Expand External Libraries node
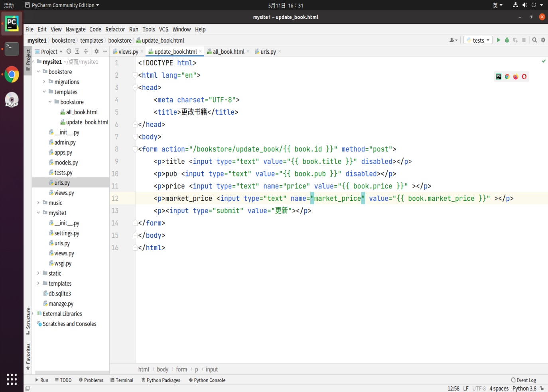548x392 pixels. (x=33, y=314)
